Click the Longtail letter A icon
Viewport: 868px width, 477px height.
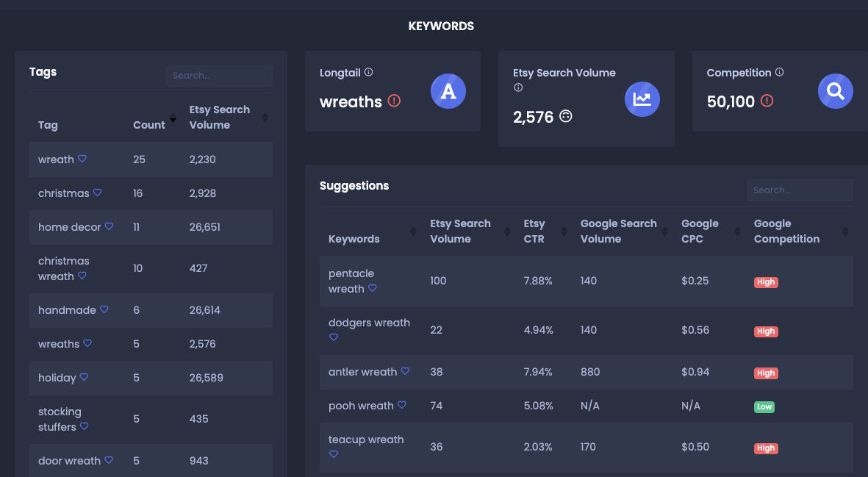(448, 91)
